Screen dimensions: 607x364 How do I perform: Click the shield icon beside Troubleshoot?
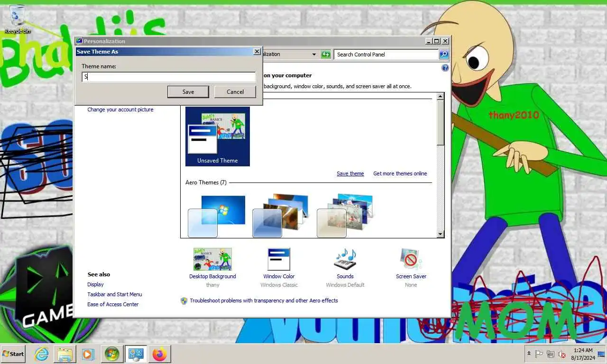184,300
